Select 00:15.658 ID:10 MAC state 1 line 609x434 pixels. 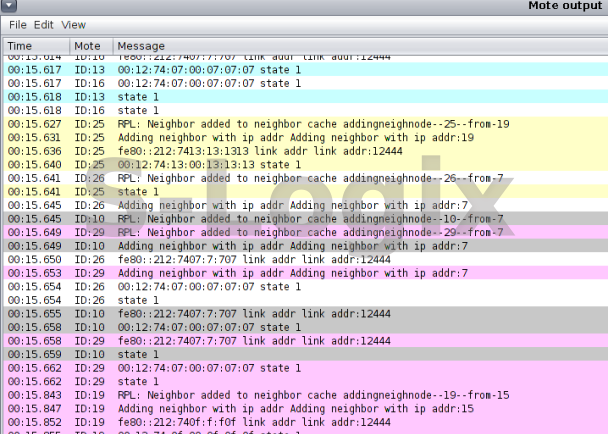(306, 327)
